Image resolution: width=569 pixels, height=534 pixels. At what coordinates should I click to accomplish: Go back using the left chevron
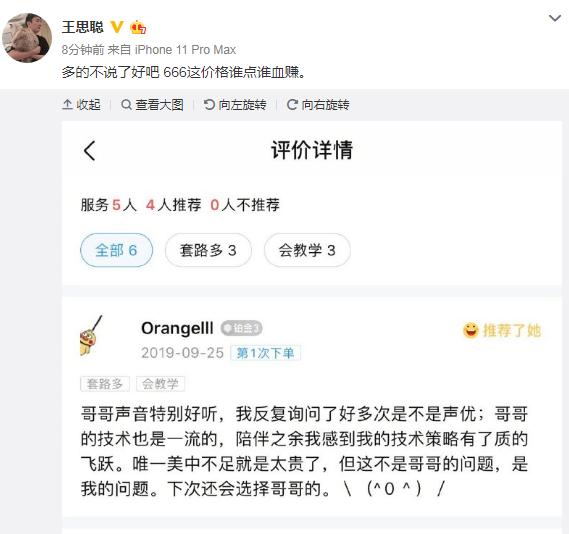[89, 151]
